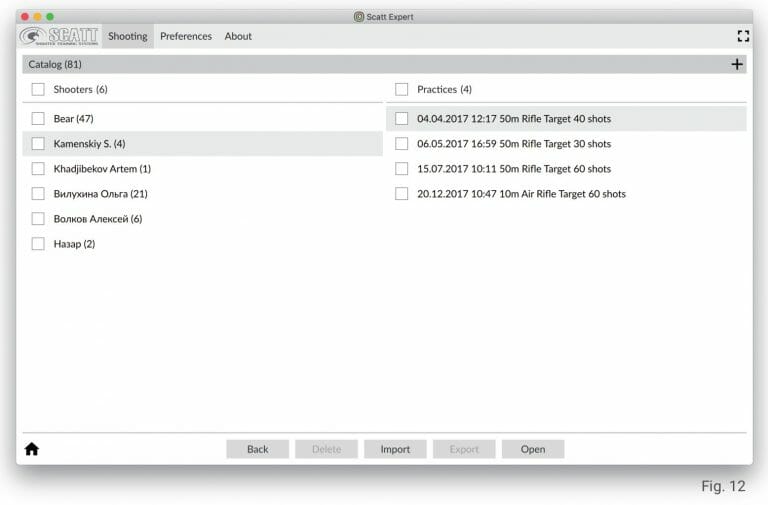The height and width of the screenshot is (505, 768).
Task: Select shooter Вилухина Ольга (21)
Action: (x=100, y=194)
